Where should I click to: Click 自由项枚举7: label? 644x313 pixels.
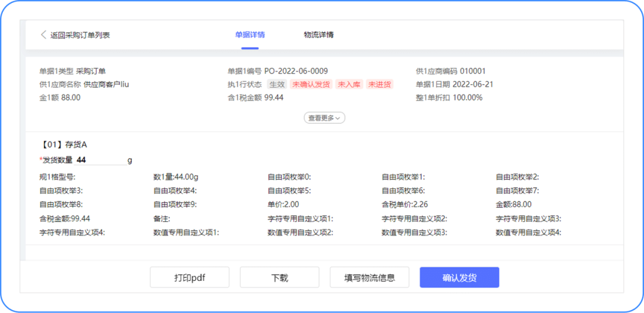pyautogui.click(x=518, y=191)
